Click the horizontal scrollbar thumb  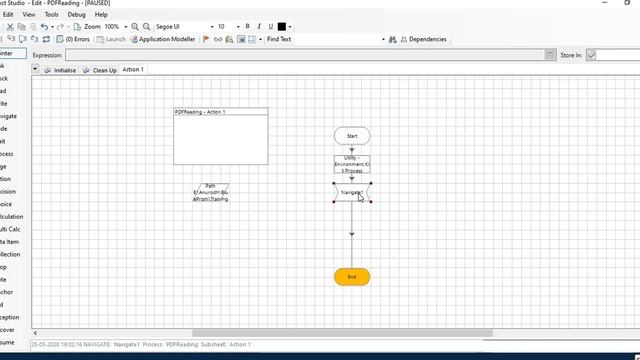342,333
